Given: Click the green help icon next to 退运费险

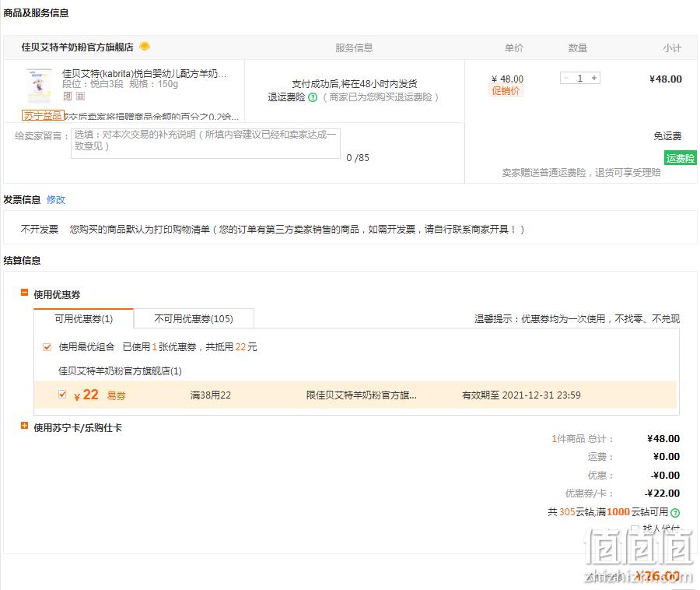Looking at the screenshot, I should 313,97.
